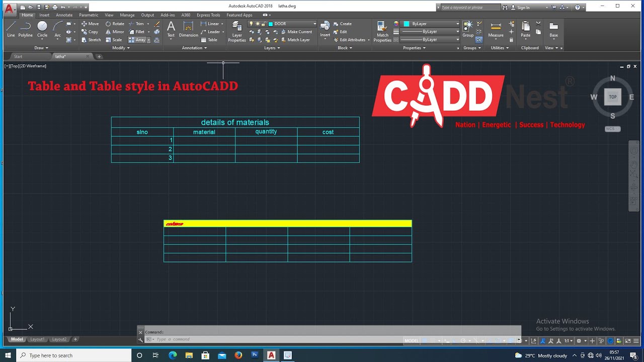Click the Group tool
The width and height of the screenshot is (644, 362).
[x=468, y=29]
